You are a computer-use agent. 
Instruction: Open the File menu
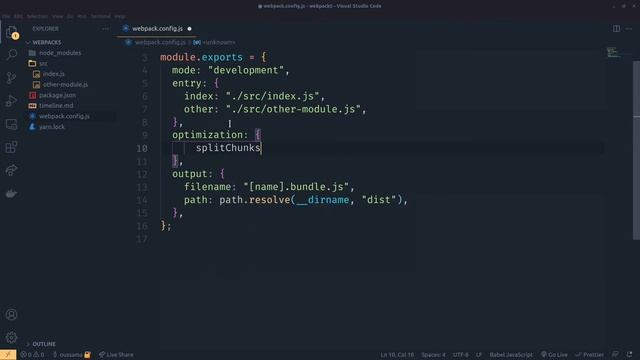[6, 16]
